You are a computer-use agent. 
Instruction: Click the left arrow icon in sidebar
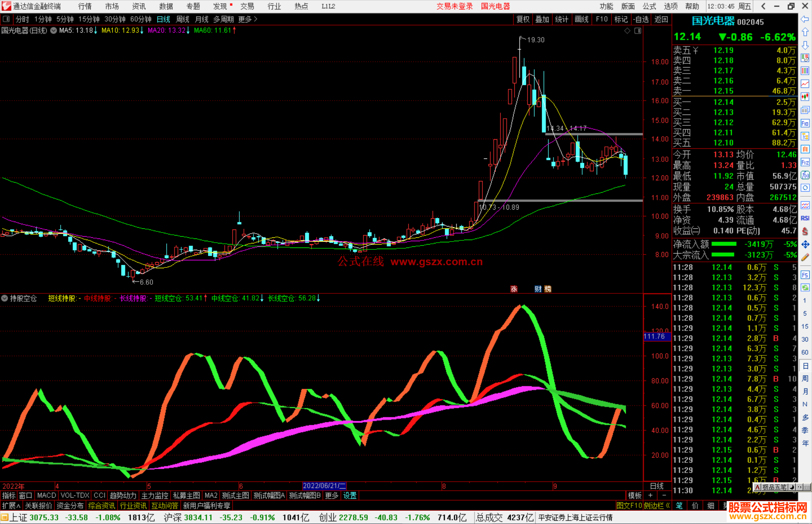point(805,19)
